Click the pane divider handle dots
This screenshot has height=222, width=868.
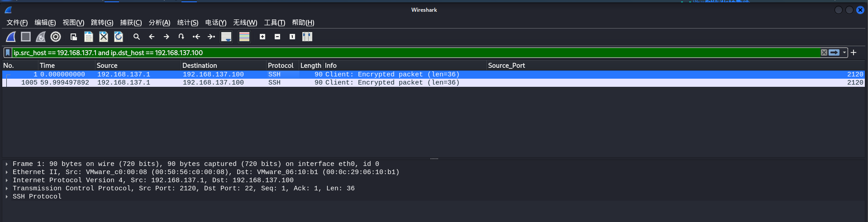point(434,159)
